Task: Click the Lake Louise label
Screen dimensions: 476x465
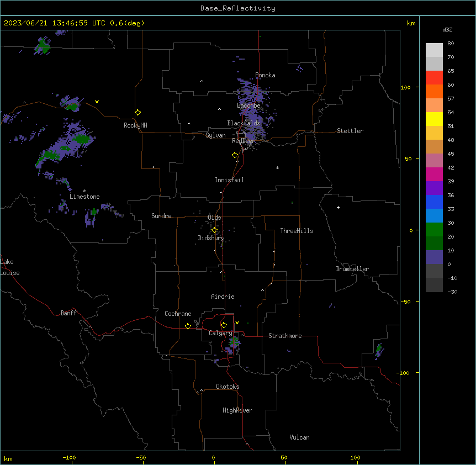Action: point(10,267)
